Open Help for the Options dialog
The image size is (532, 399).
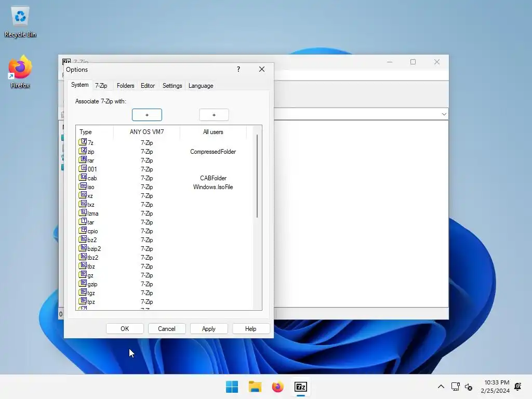coord(251,329)
